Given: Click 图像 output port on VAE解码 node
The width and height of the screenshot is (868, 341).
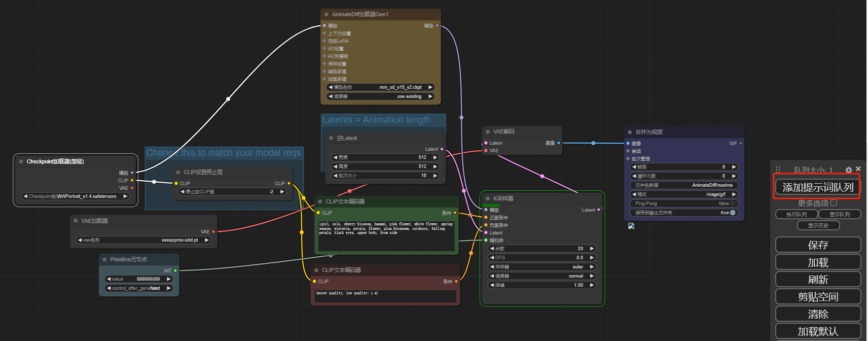Looking at the screenshot, I should [558, 143].
